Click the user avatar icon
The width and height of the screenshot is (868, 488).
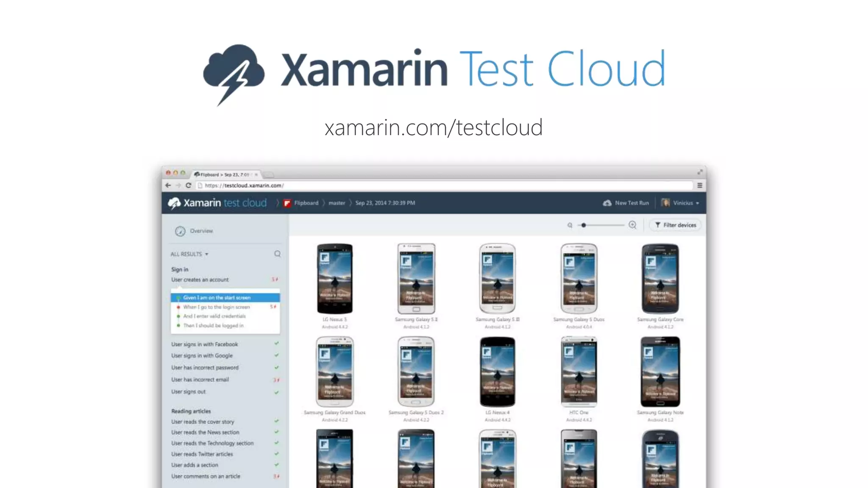pyautogui.click(x=665, y=202)
